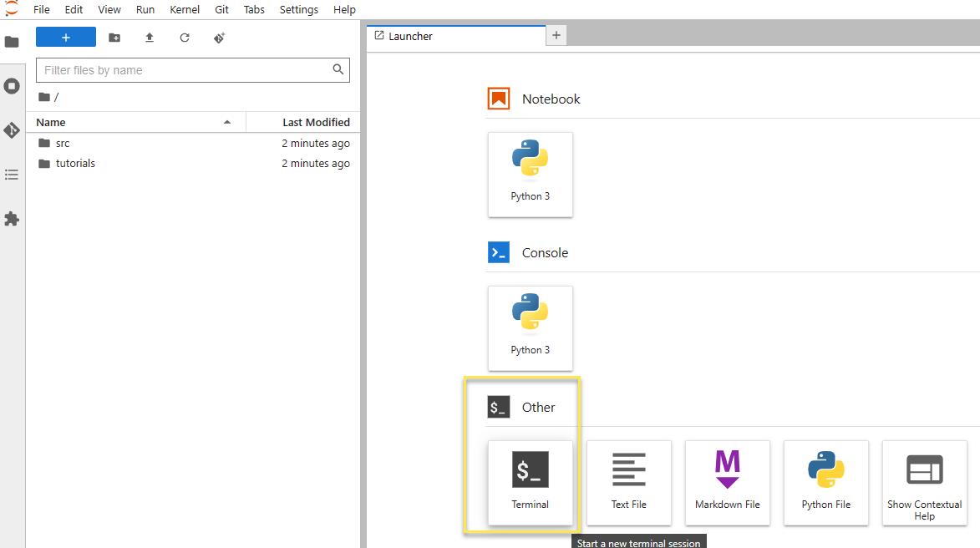
Task: Sort files by Name column
Action: click(51, 122)
